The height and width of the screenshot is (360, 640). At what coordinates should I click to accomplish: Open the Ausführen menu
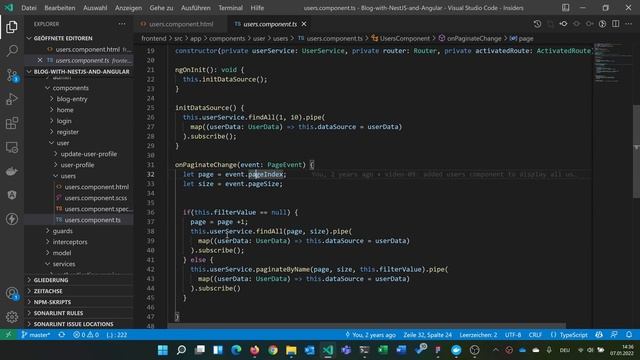pyautogui.click(x=196, y=8)
